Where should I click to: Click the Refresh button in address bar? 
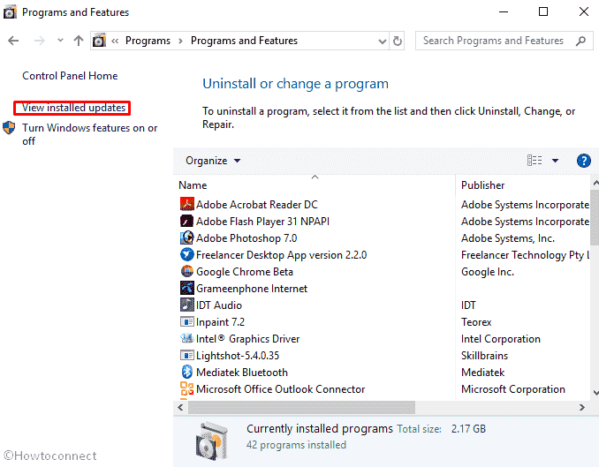[x=397, y=41]
